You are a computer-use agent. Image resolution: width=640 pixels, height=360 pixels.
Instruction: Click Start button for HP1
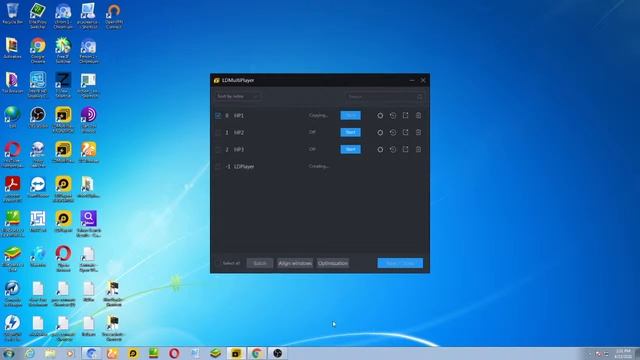click(350, 116)
